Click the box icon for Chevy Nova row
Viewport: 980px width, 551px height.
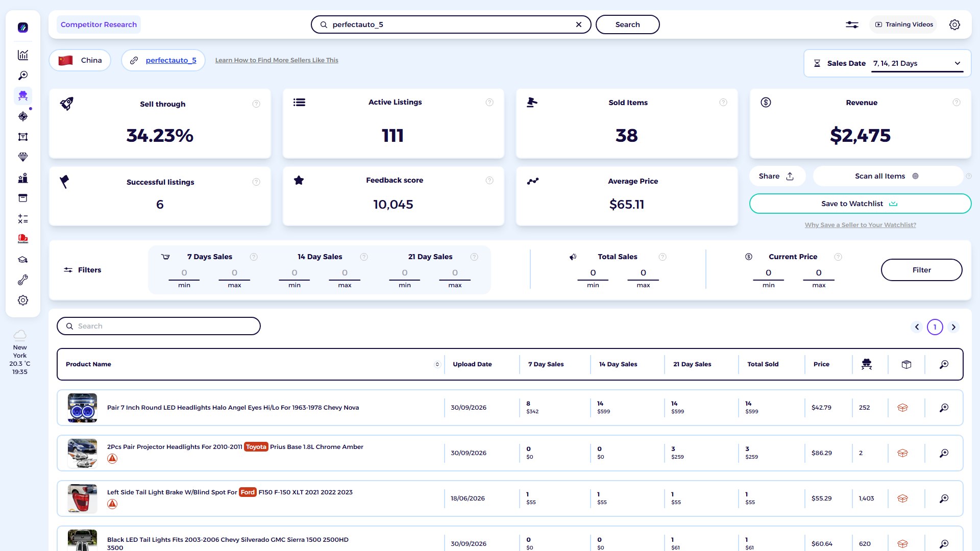[x=902, y=408]
